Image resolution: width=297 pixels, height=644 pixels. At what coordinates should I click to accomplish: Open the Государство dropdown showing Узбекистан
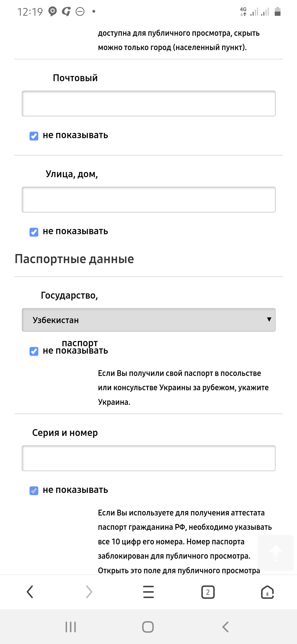tap(148, 320)
